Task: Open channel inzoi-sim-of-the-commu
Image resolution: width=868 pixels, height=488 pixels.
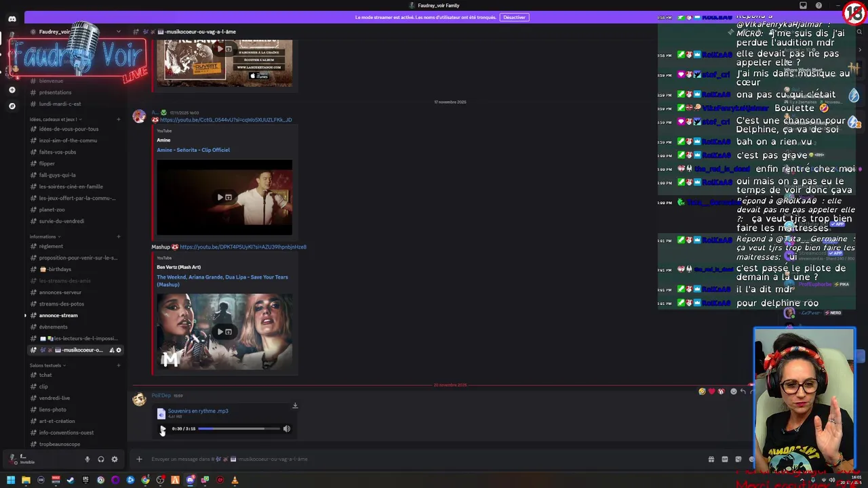Action: coord(68,140)
